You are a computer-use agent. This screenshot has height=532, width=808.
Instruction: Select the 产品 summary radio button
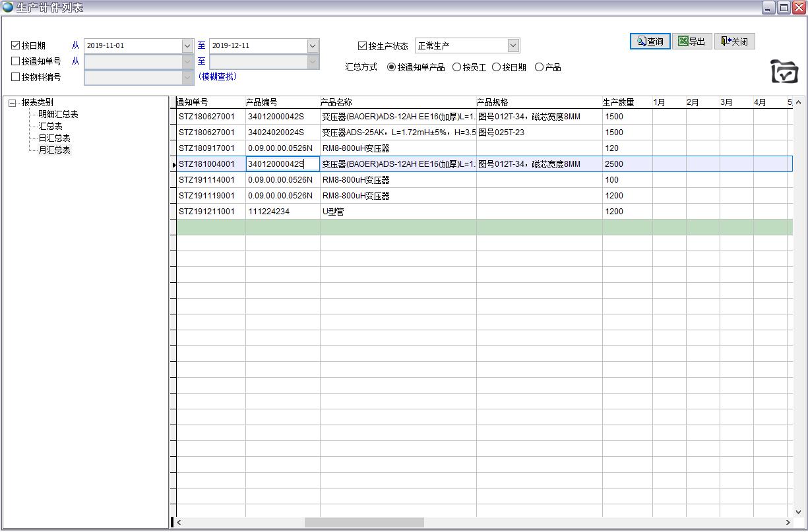pos(539,67)
